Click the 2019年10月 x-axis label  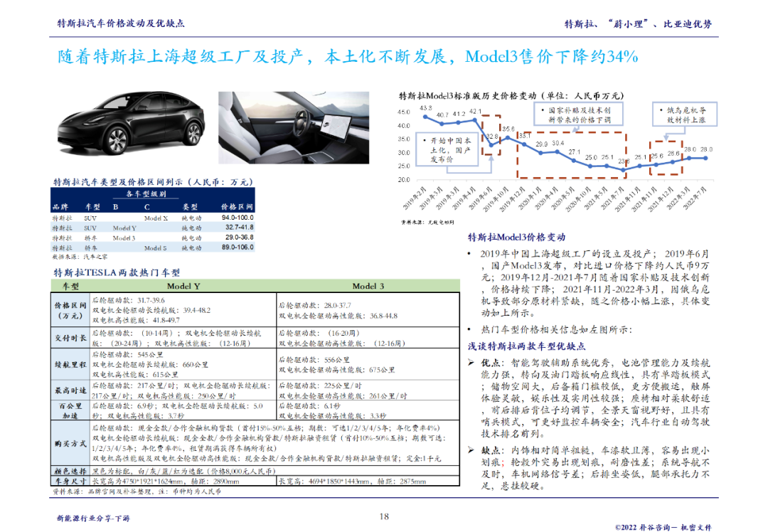pyautogui.click(x=495, y=199)
